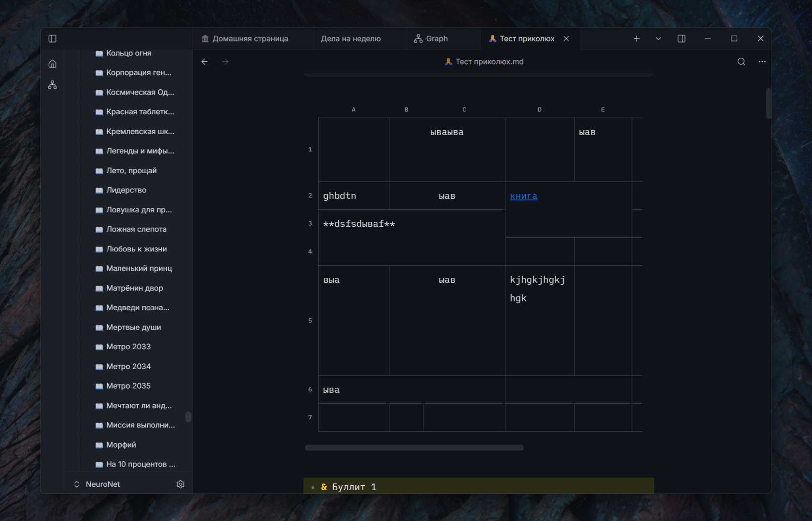Click the book icon beside Матрёнин двор
The image size is (812, 521).
(x=99, y=288)
